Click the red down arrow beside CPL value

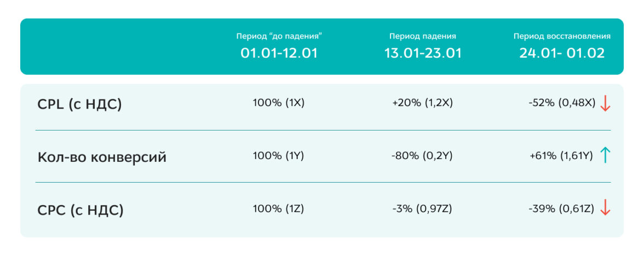tap(605, 103)
